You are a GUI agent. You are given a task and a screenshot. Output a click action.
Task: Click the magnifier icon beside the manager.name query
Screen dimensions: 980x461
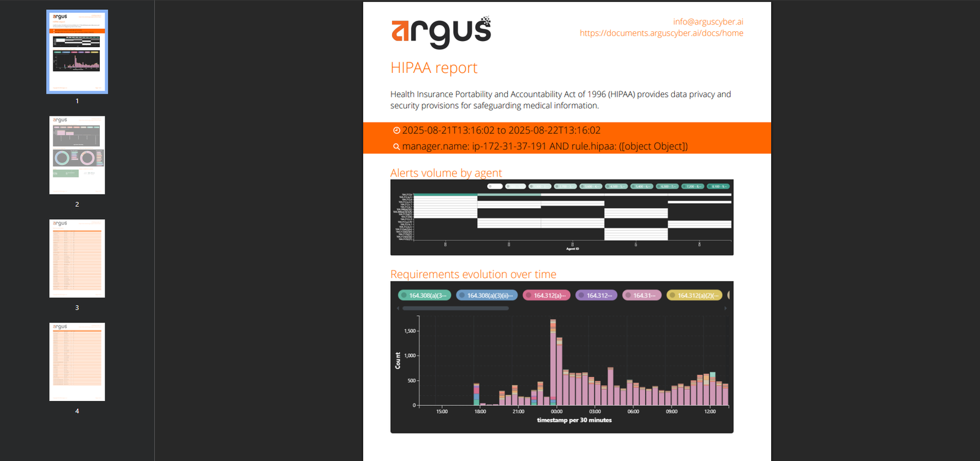396,147
